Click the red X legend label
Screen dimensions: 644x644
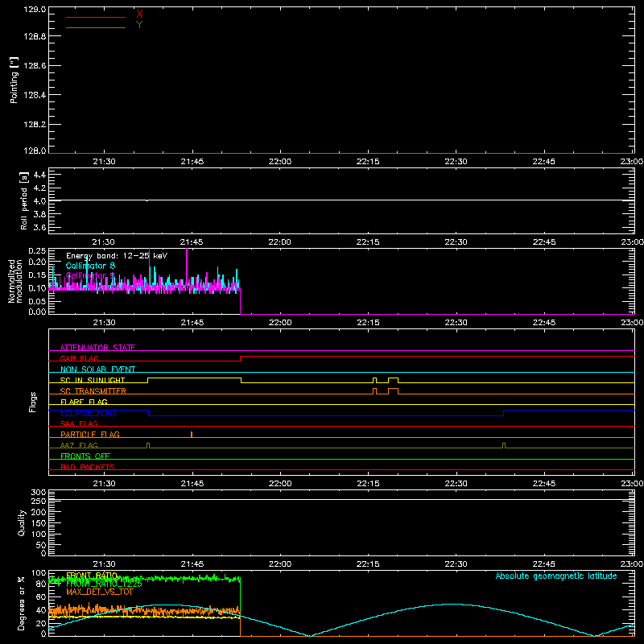139,14
